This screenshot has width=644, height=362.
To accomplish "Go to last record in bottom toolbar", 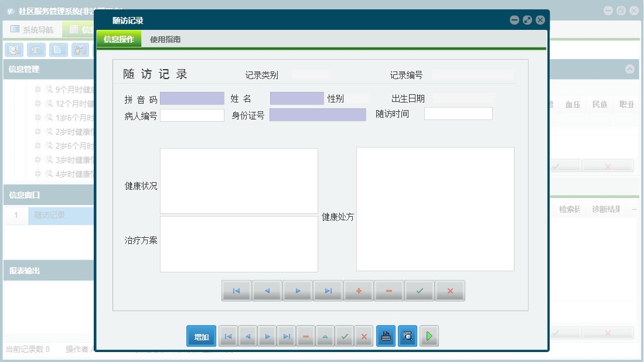I will pos(287,337).
